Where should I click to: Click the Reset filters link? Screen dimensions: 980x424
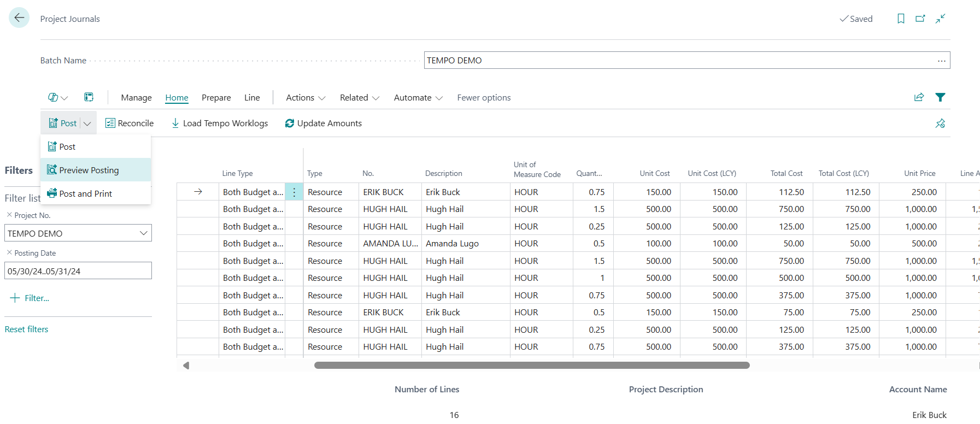coord(26,329)
